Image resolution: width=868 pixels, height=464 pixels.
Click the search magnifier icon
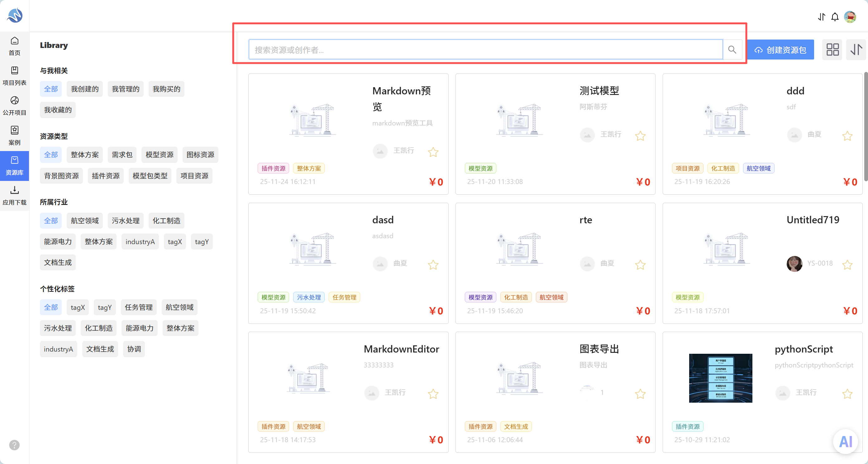[x=732, y=50]
